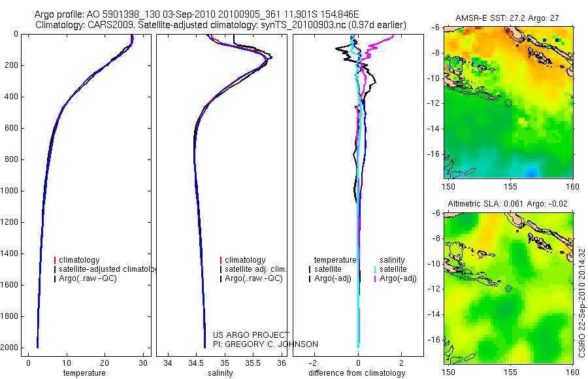Click the 'salinity' x-axis label
Image resolution: width=588 pixels, height=379 pixels.
[221, 373]
